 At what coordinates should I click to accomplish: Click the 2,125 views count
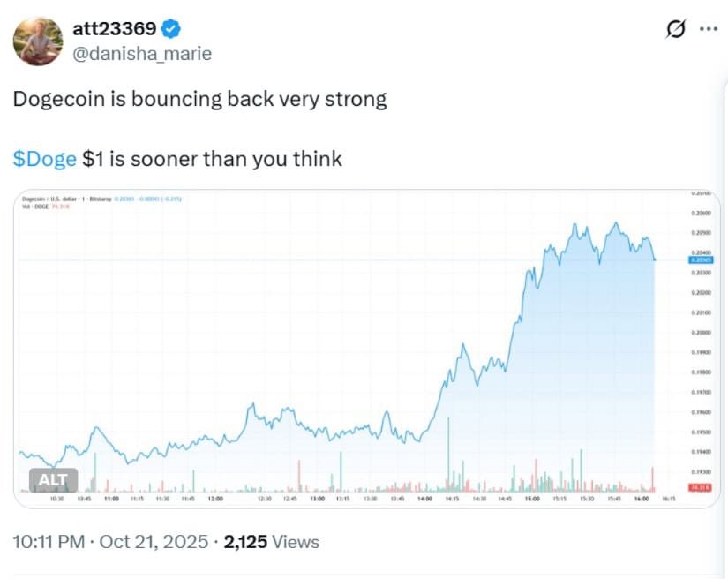coord(251,542)
